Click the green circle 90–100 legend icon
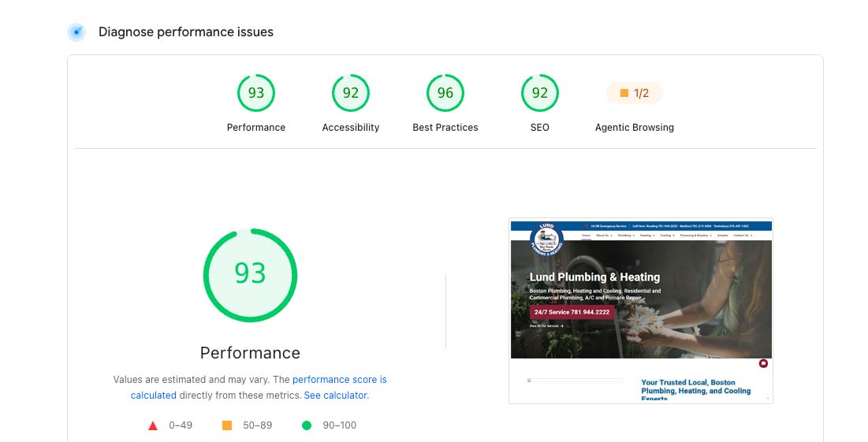 pyautogui.click(x=307, y=425)
